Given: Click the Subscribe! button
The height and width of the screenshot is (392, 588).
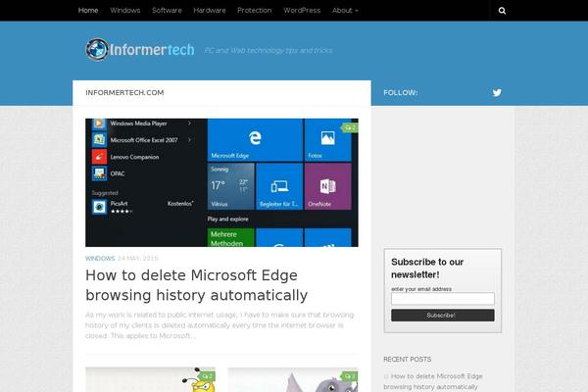Looking at the screenshot, I should click(x=443, y=316).
